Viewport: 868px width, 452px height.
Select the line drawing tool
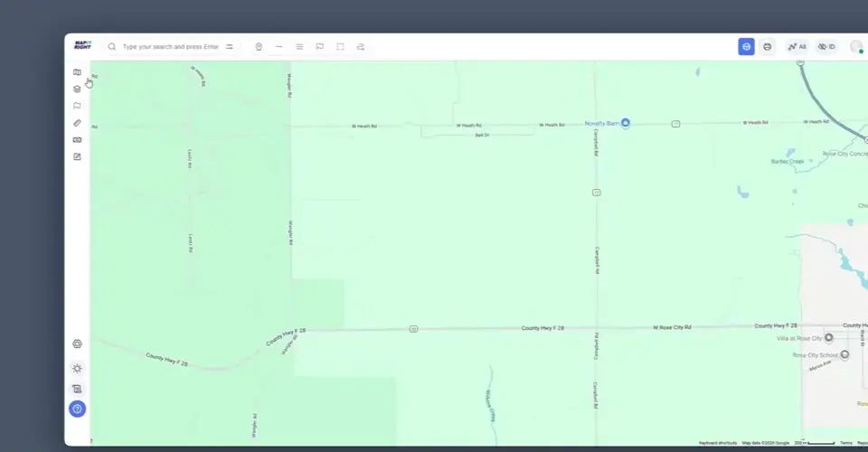click(279, 47)
